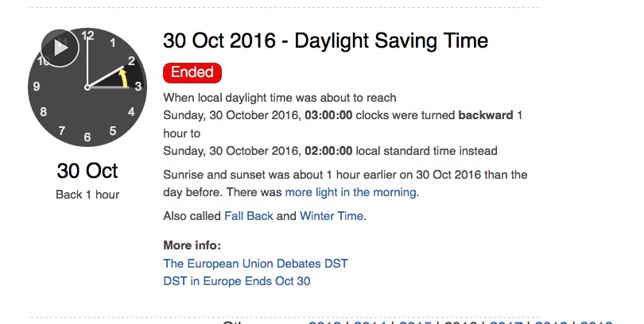This screenshot has height=324, width=644.
Task: Click the clock's center pivot point
Action: coord(87,87)
